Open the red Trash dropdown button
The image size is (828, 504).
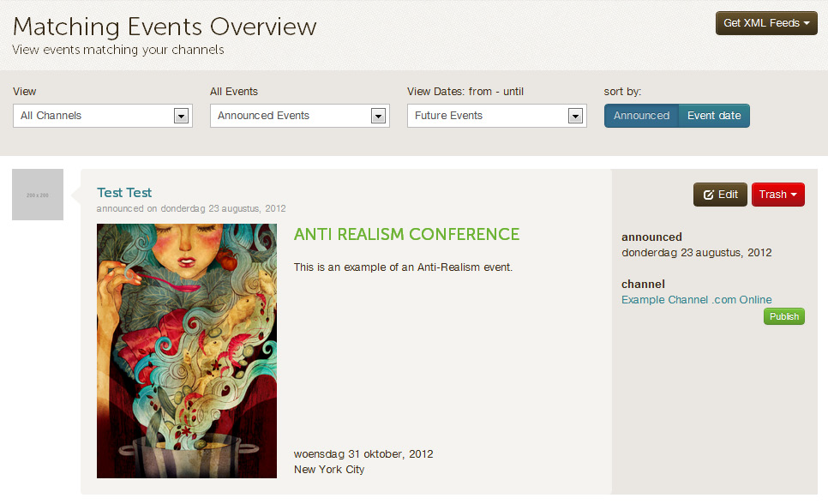click(x=777, y=195)
